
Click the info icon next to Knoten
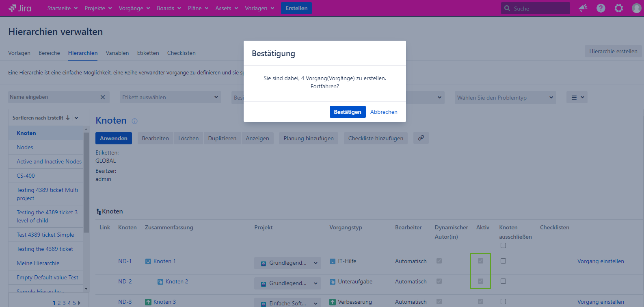coord(135,121)
